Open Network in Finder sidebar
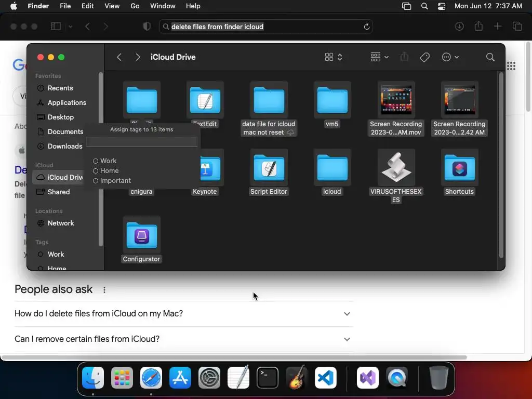Viewport: 532px width, 399px height. (60, 223)
